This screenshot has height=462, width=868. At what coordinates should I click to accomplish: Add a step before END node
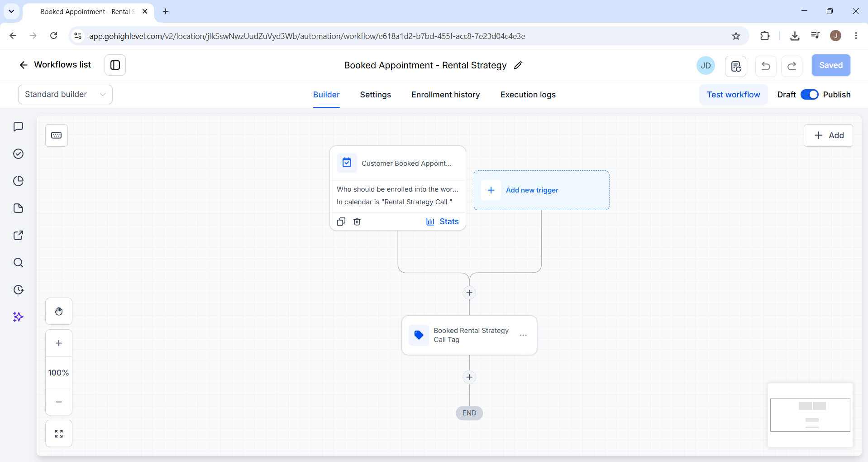point(469,377)
